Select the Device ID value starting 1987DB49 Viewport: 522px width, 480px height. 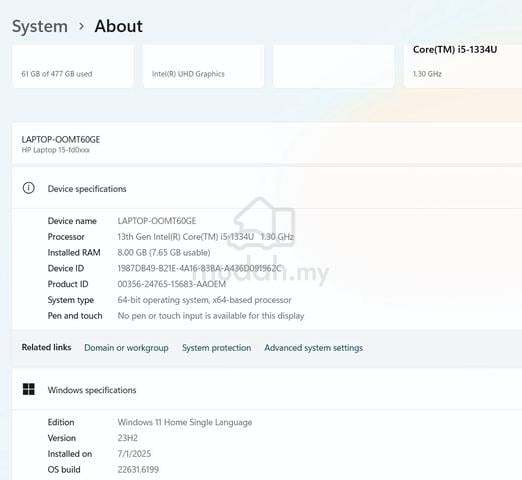pyautogui.click(x=199, y=268)
